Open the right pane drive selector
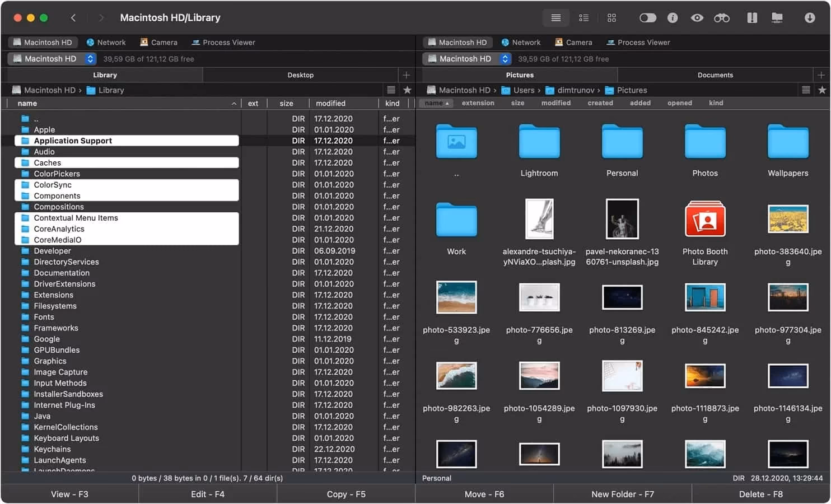Viewport: 831px width, 504px height. pos(505,58)
